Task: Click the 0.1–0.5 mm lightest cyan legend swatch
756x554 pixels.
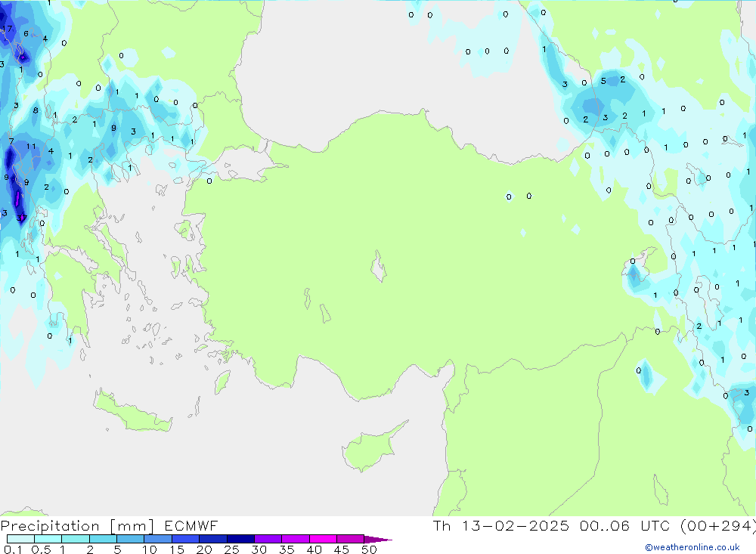Action: coord(20,539)
